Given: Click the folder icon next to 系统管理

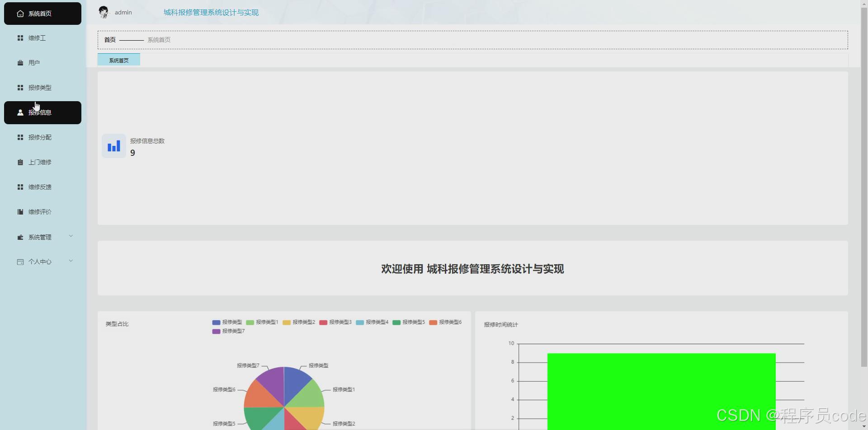Looking at the screenshot, I should point(20,237).
